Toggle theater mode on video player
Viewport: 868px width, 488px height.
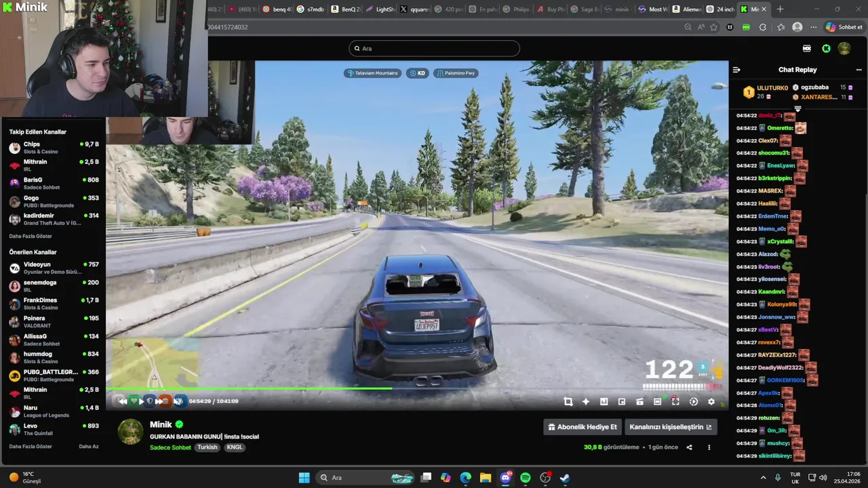[657, 401]
